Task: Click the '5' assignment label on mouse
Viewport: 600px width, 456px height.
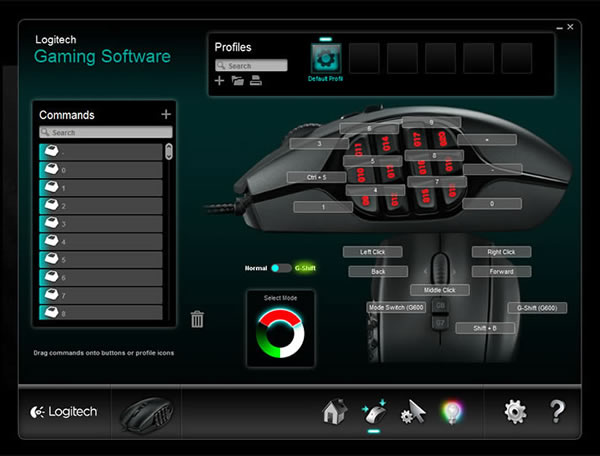Action: coord(372,161)
